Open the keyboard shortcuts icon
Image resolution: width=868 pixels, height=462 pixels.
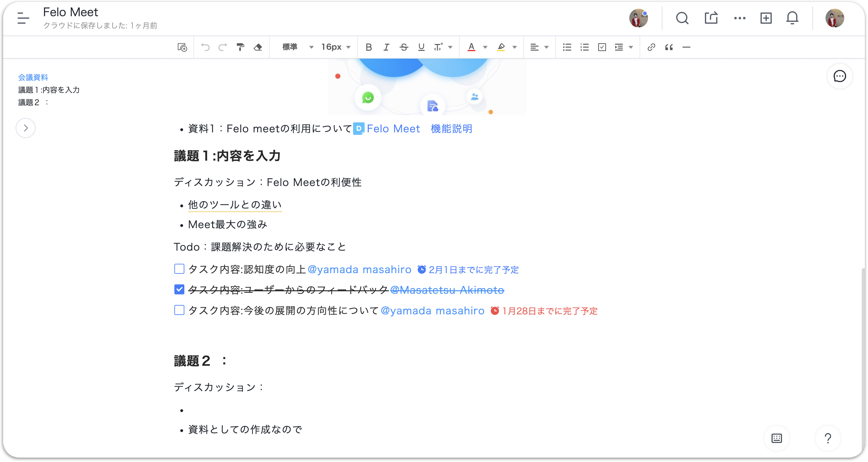point(776,438)
